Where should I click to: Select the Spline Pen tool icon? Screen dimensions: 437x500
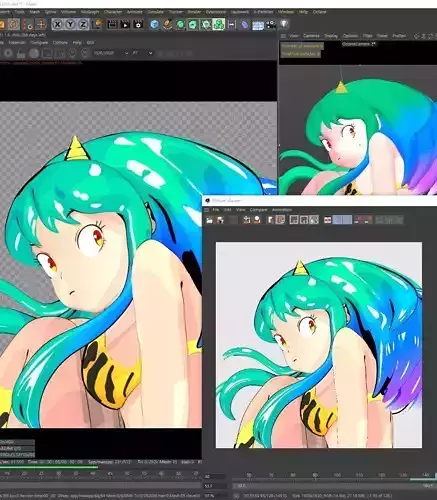(167, 24)
